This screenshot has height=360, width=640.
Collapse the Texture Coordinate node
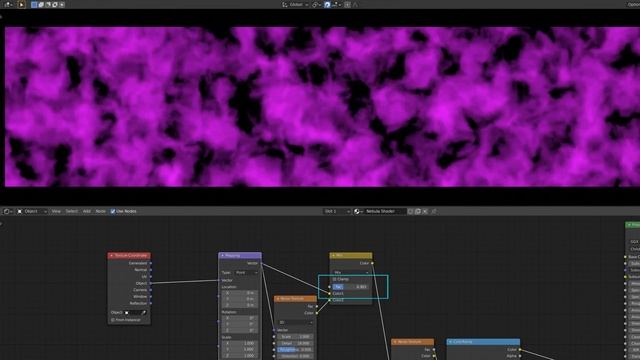point(111,256)
